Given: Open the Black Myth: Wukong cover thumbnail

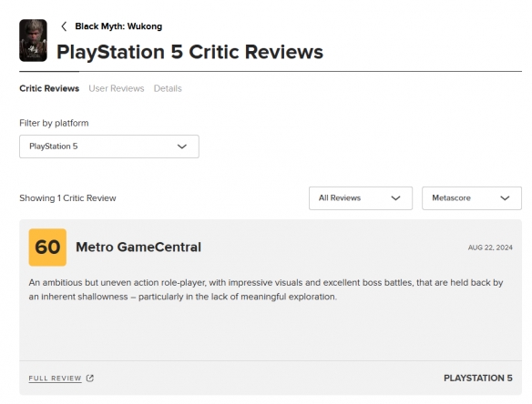Looking at the screenshot, I should pyautogui.click(x=33, y=40).
